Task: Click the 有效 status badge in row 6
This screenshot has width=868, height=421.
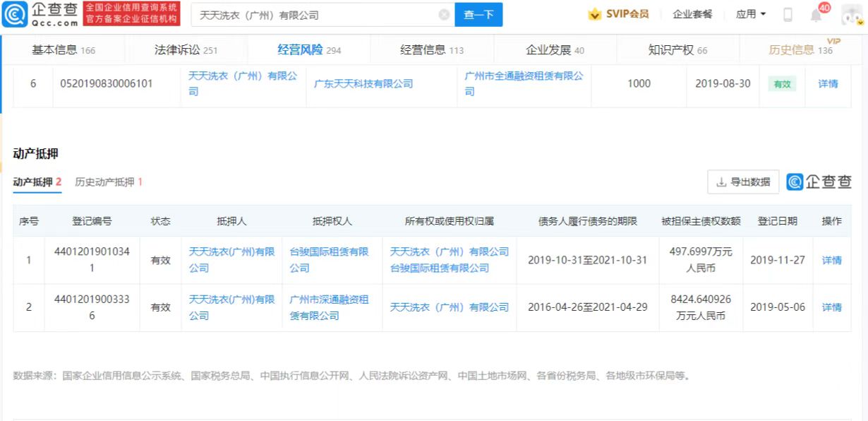Action: coord(782,84)
